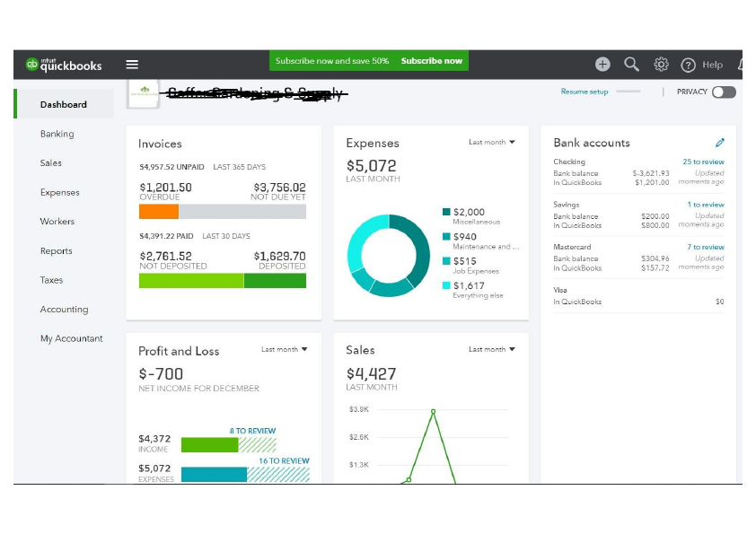Click the $4,372 income value

click(x=154, y=439)
